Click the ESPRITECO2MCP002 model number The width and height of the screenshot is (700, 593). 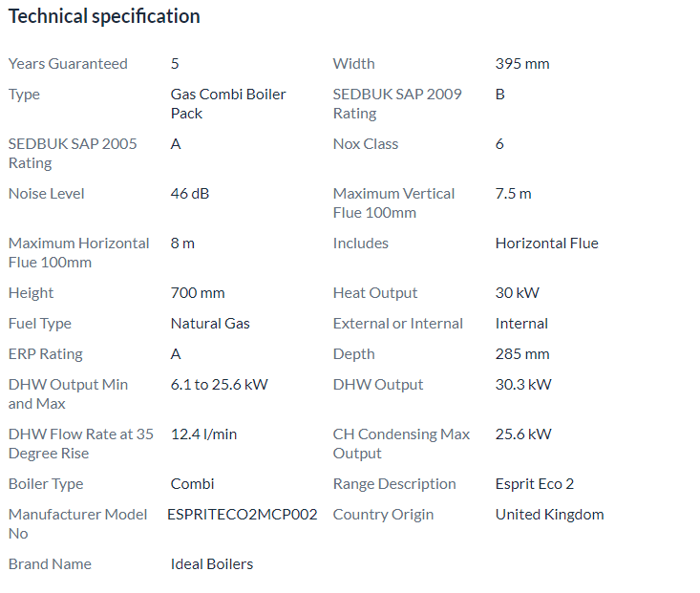[242, 515]
